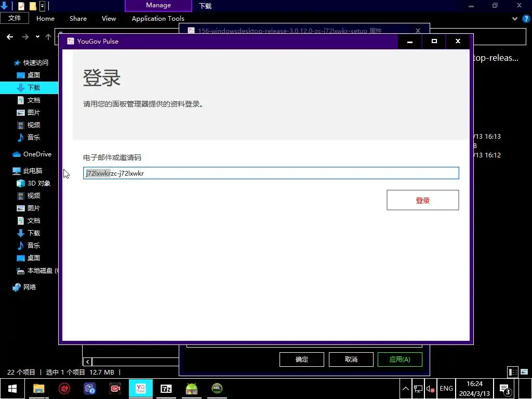This screenshot has width=532, height=399.
Task: Open File Explorer help icon
Action: point(526,19)
